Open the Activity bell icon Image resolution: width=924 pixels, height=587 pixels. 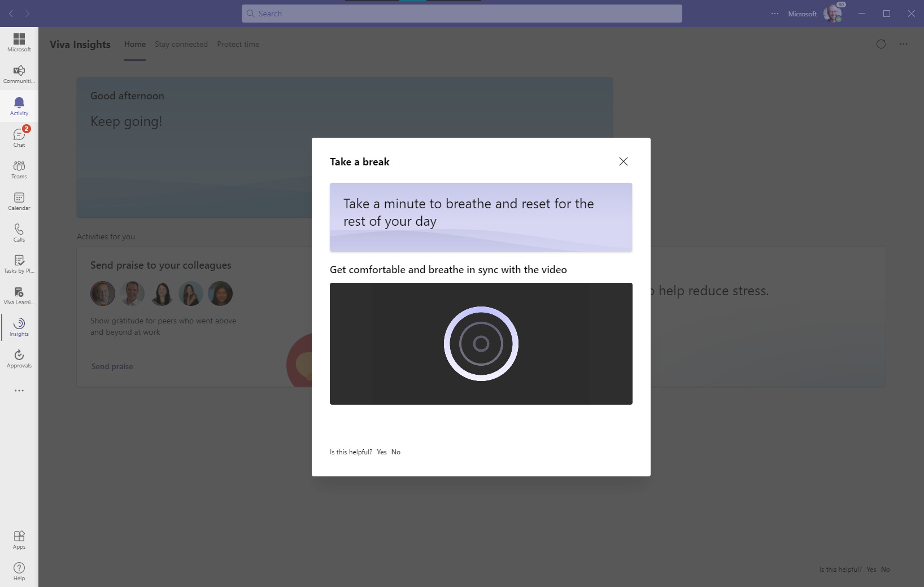pos(19,106)
